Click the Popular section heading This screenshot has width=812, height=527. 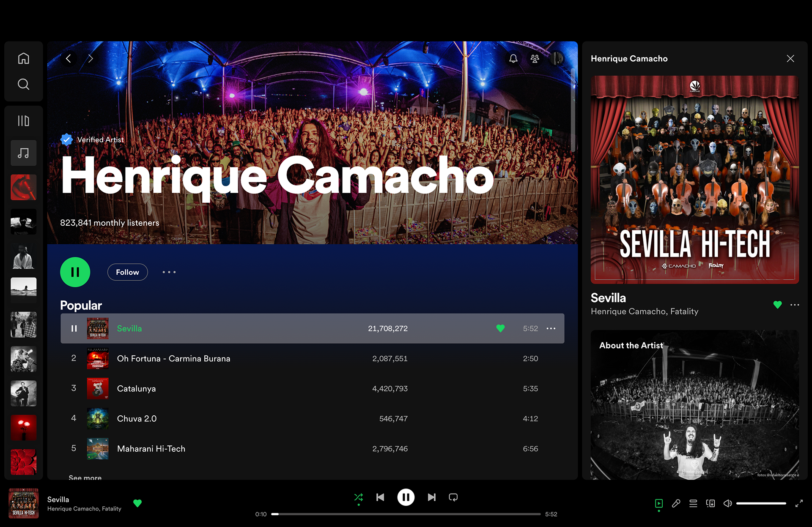[81, 305]
